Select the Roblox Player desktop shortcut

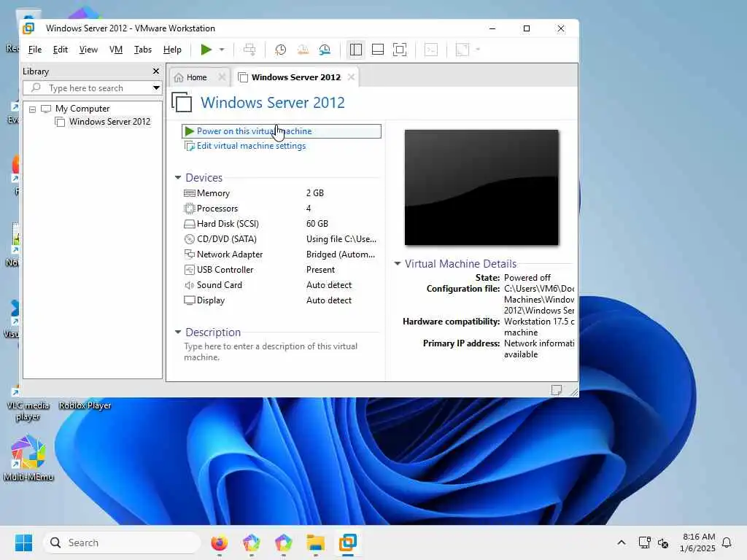pos(85,405)
